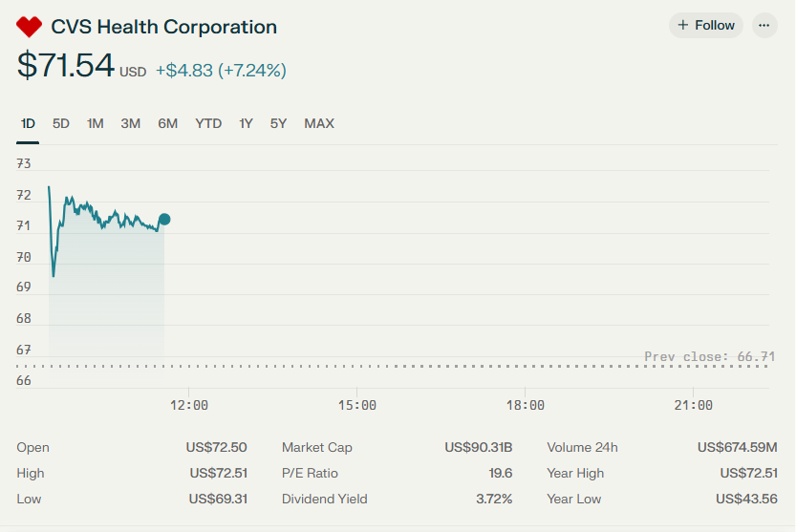Click the +$4.83 (+7.24%) change text
This screenshot has width=796, height=532.
221,70
